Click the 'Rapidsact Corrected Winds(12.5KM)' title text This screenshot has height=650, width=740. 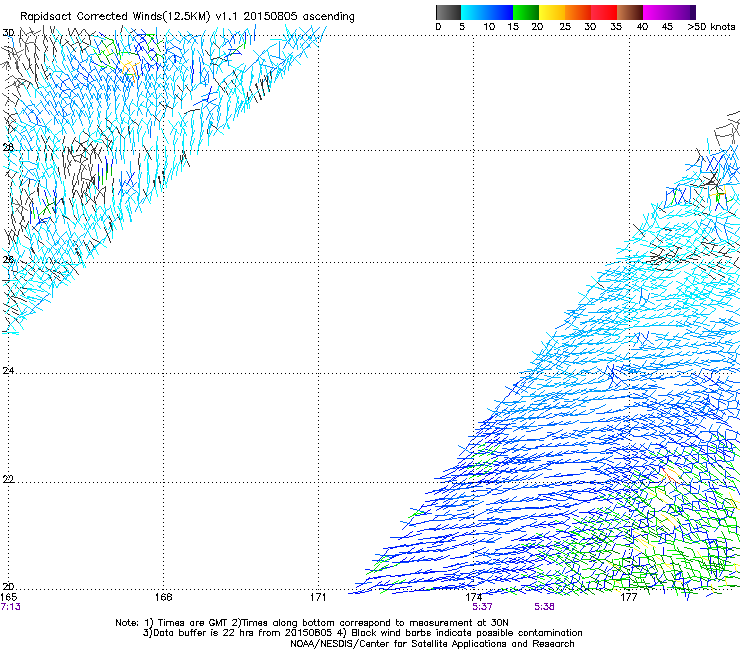(115, 16)
